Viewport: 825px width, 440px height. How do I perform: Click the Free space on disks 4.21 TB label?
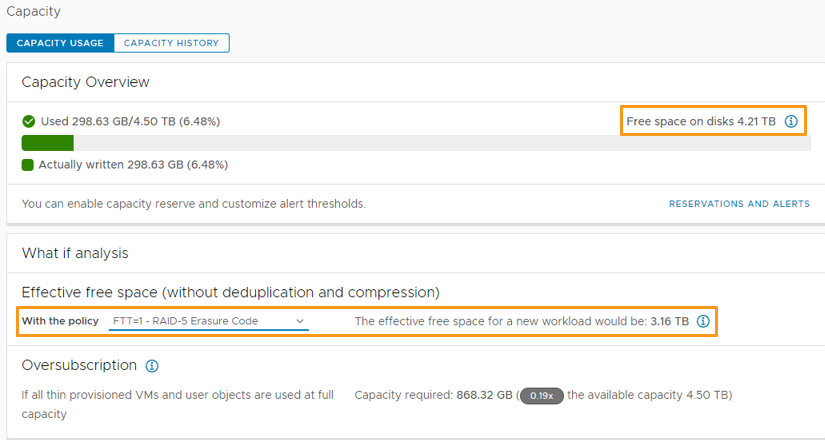click(x=700, y=121)
